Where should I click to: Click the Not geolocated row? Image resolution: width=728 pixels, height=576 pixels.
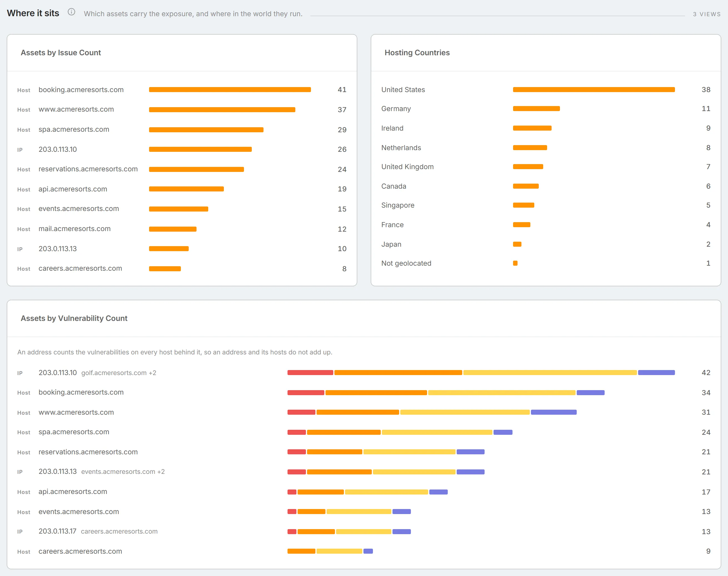546,263
